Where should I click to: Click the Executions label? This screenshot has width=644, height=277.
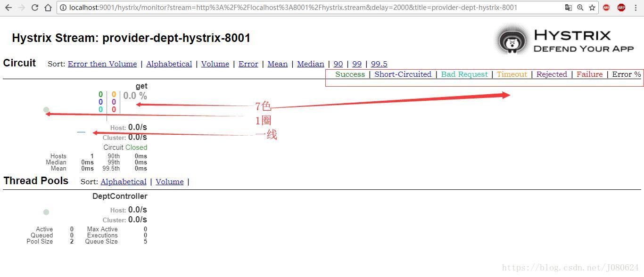(x=102, y=236)
